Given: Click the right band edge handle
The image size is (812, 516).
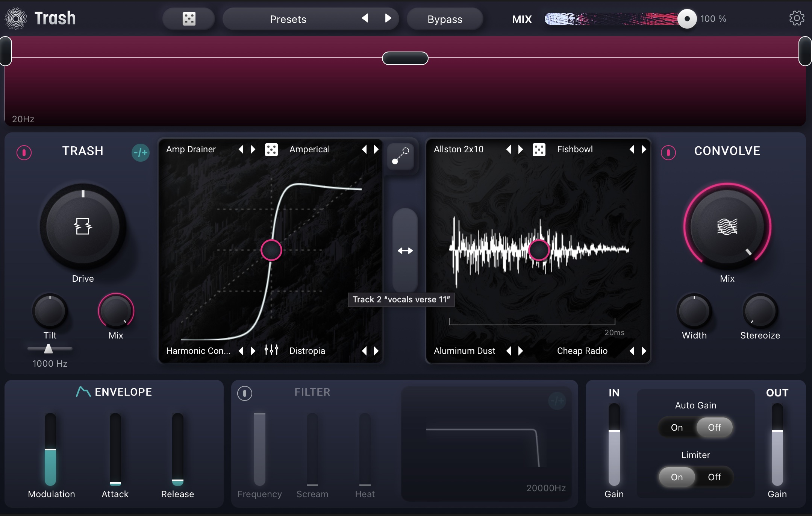Looking at the screenshot, I should coord(805,51).
